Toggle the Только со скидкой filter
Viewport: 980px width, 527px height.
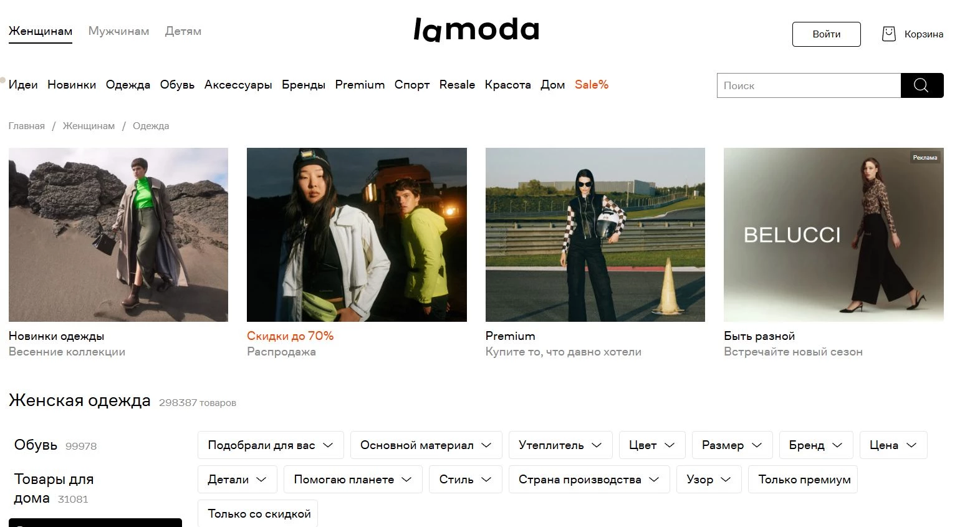click(258, 514)
